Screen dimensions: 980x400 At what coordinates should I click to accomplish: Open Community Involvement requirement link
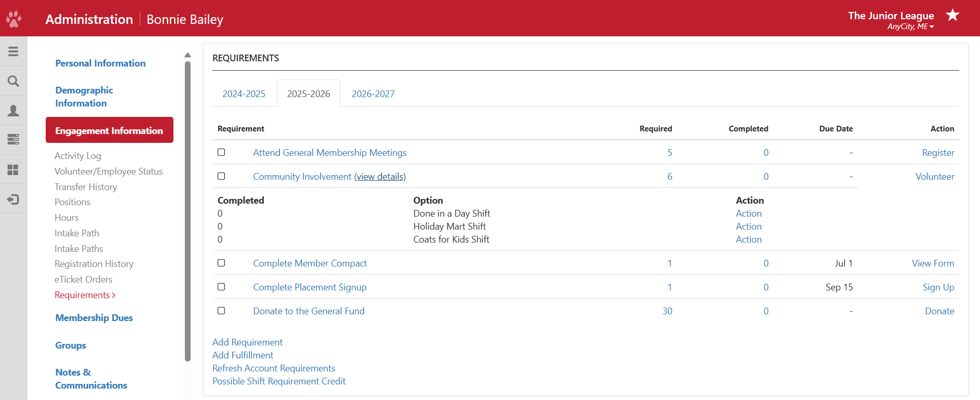tap(302, 177)
